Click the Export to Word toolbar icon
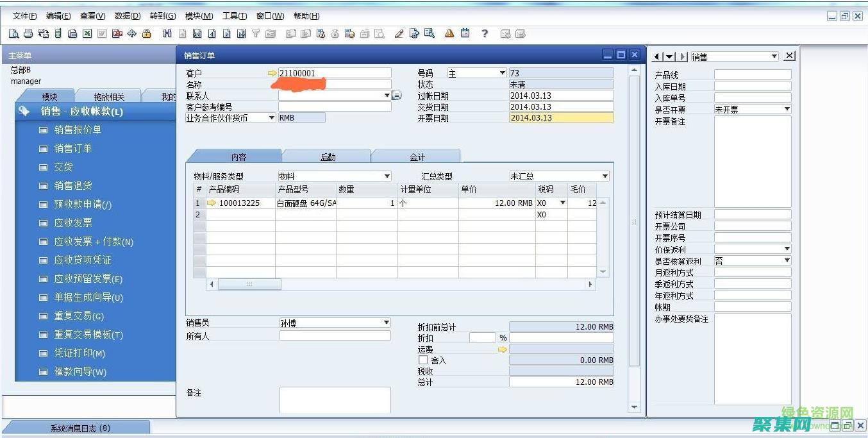868x438 pixels. (x=101, y=33)
